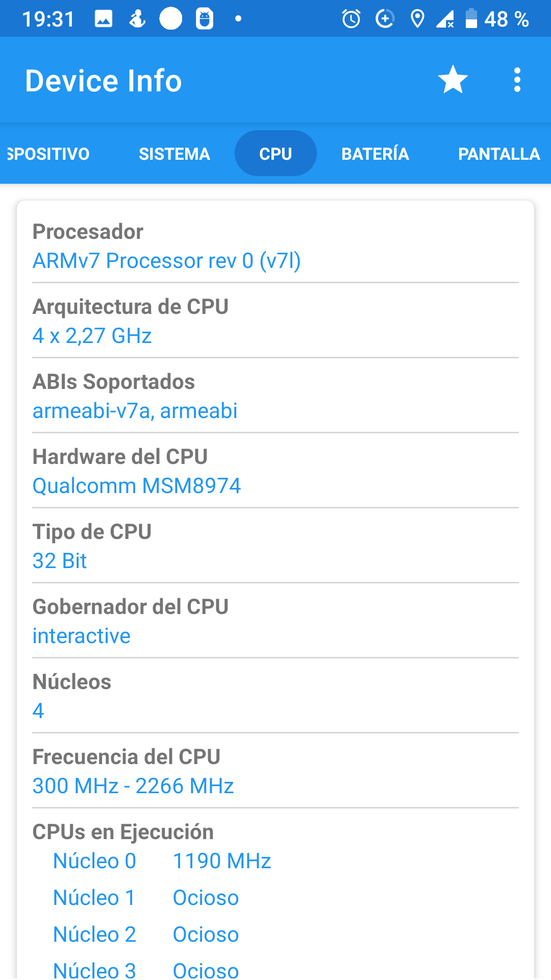Screen dimensions: 551x980
Task: Tap the Qualcomm MSM8974 hardware value
Action: (137, 486)
